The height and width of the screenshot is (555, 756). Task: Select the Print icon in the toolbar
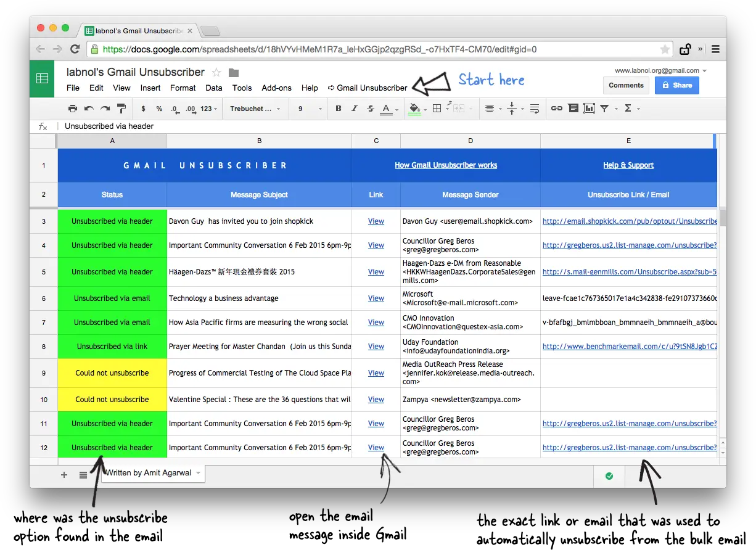click(73, 109)
